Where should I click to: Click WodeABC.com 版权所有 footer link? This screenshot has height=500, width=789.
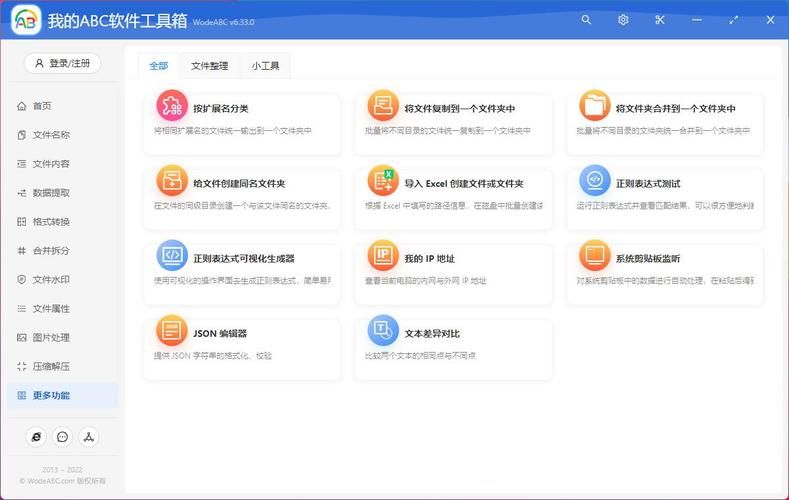point(62,481)
